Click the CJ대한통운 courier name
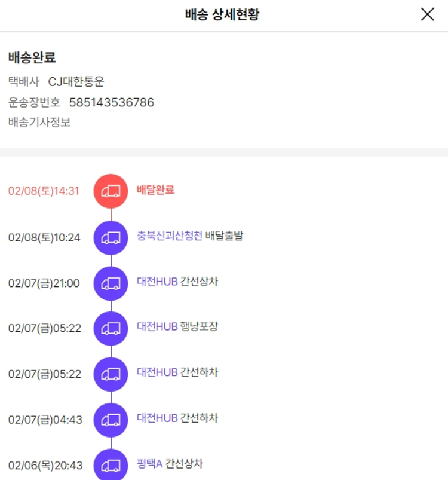The image size is (448, 480). (76, 82)
